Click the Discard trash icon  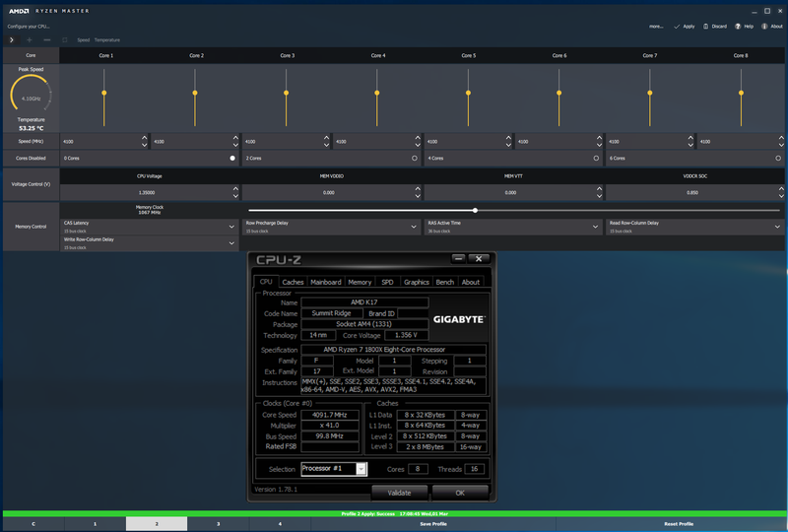(705, 27)
